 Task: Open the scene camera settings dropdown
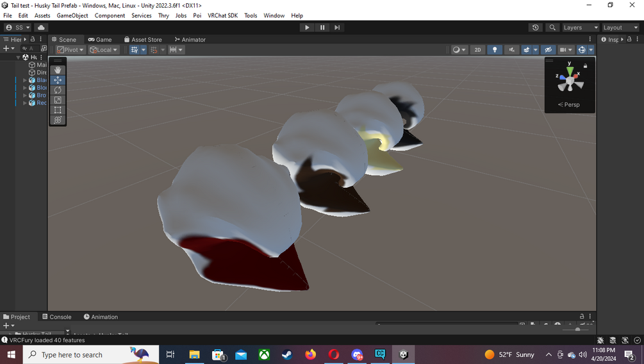pyautogui.click(x=566, y=50)
